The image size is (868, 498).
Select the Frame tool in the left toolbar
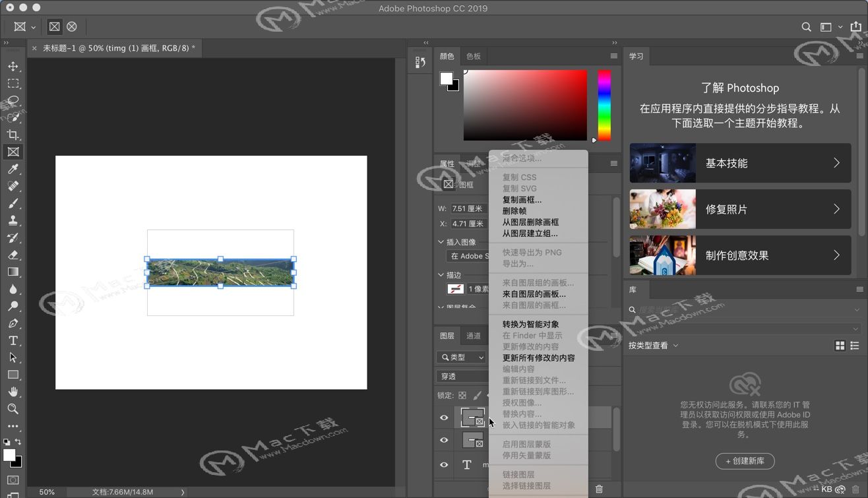coord(13,152)
